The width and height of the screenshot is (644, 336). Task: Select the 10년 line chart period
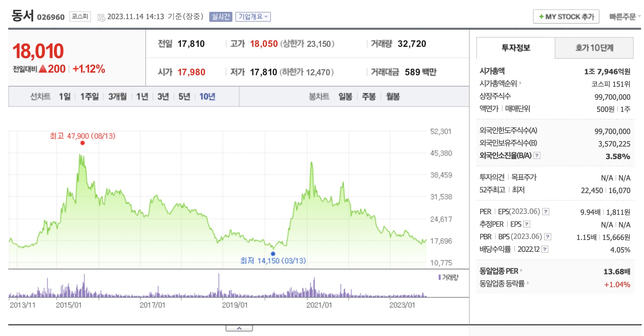(x=207, y=96)
